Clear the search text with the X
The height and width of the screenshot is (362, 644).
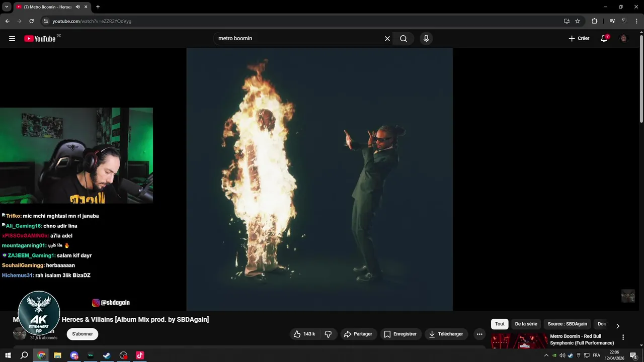pos(387,39)
